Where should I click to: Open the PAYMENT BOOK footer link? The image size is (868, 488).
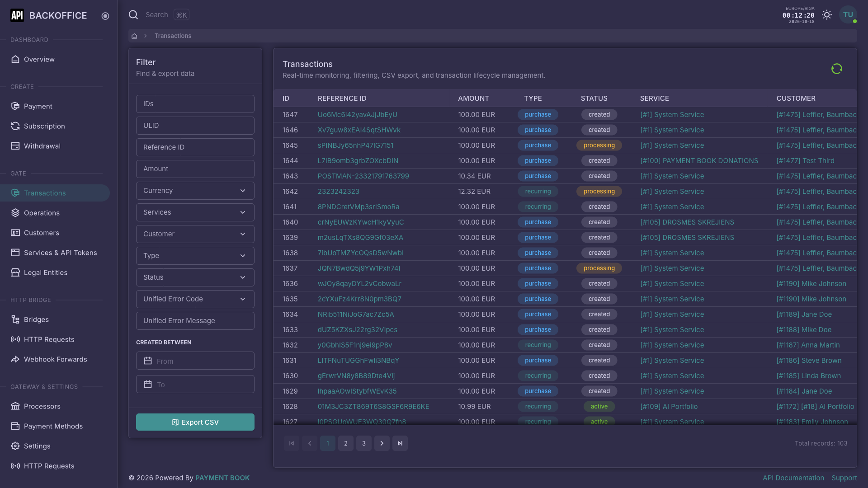click(x=222, y=478)
